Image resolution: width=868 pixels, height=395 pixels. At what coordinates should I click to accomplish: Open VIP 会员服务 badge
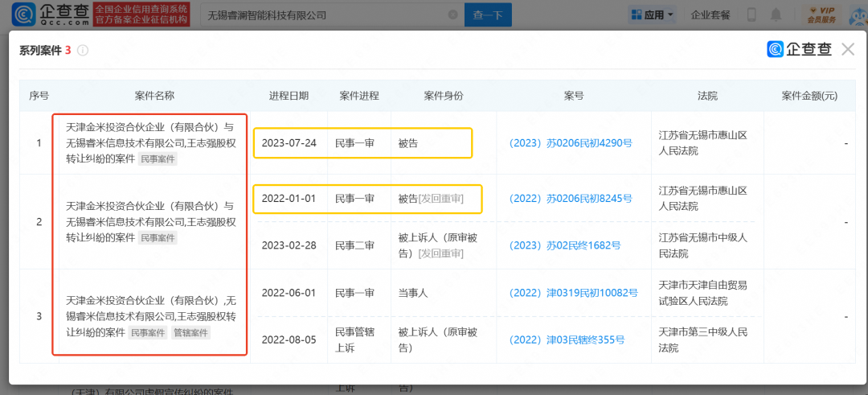[x=821, y=15]
